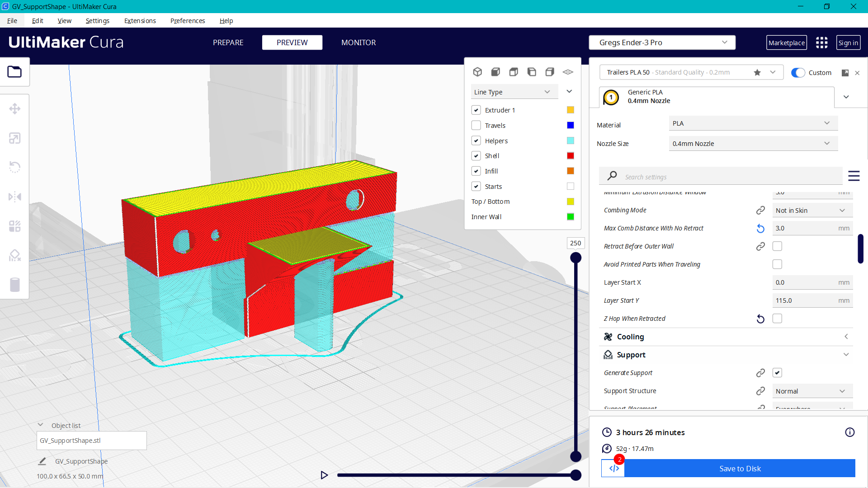Enable Avoid Printed Parts When Traveling
The image size is (868, 488).
click(777, 264)
